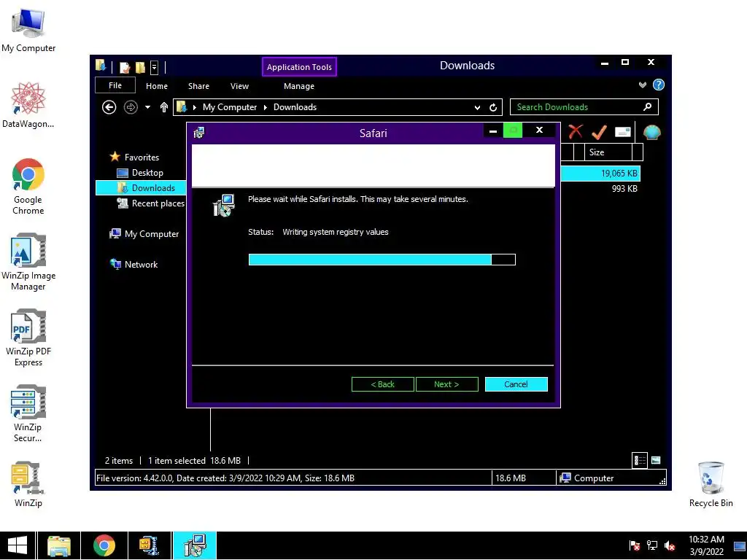The image size is (747, 560).
Task: Switch to the Share ribbon tab
Action: tap(198, 86)
